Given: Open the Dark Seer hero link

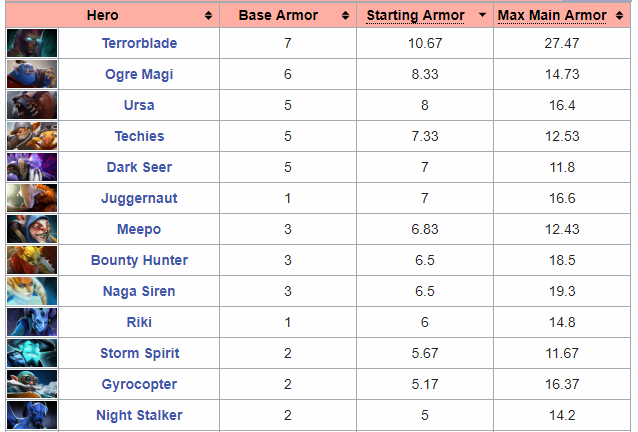Looking at the screenshot, I should tap(139, 167).
